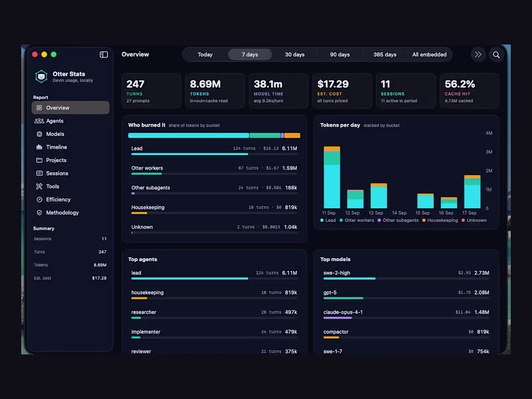Click the Projects folder icon
This screenshot has height=399, width=532.
[39, 160]
